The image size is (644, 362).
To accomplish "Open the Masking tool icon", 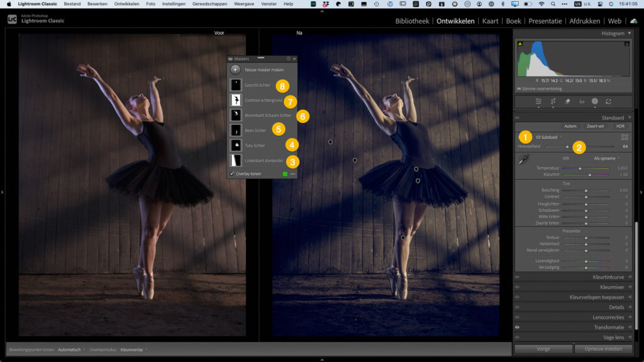I will (595, 101).
